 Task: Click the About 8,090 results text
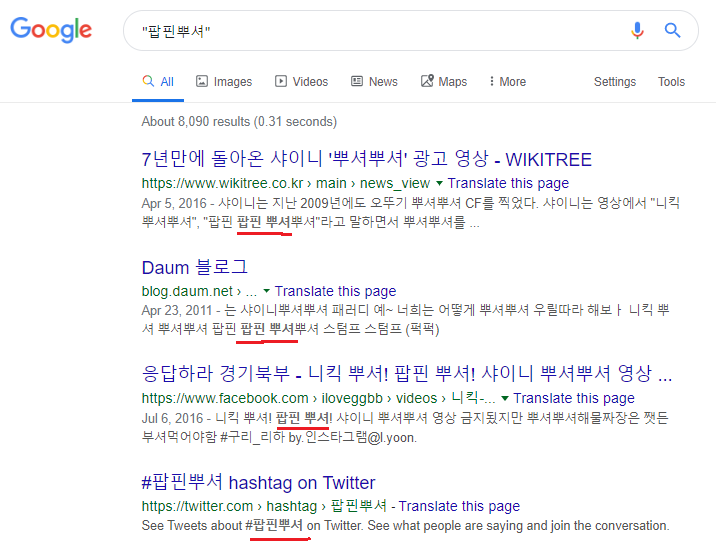point(239,121)
